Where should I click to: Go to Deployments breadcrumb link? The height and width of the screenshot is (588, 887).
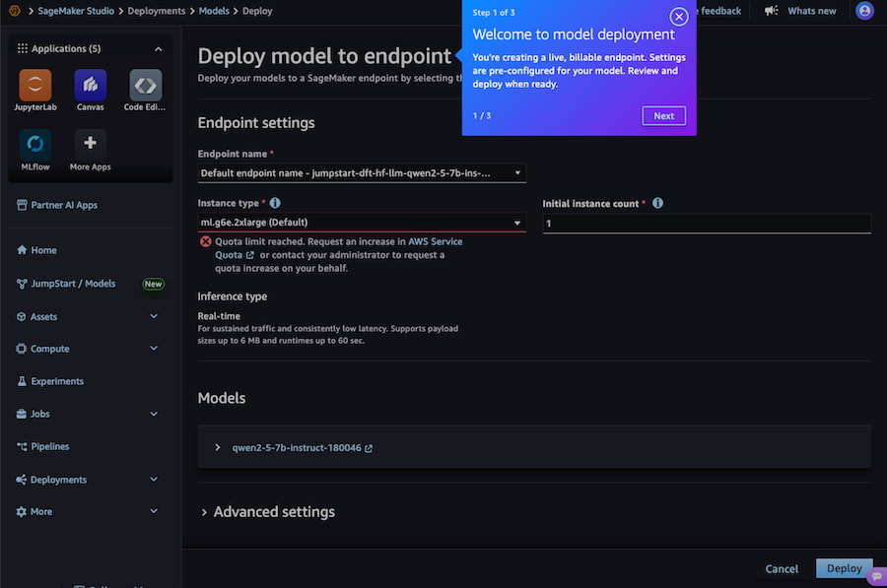pyautogui.click(x=156, y=11)
